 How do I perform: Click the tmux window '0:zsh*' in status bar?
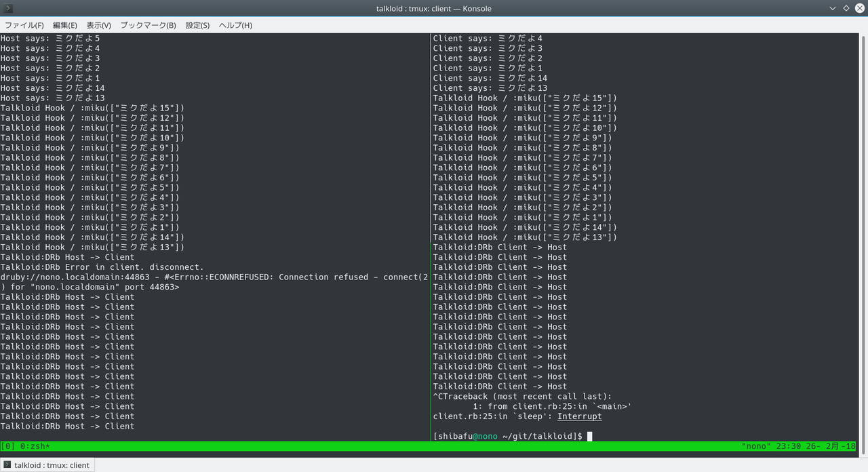33,446
